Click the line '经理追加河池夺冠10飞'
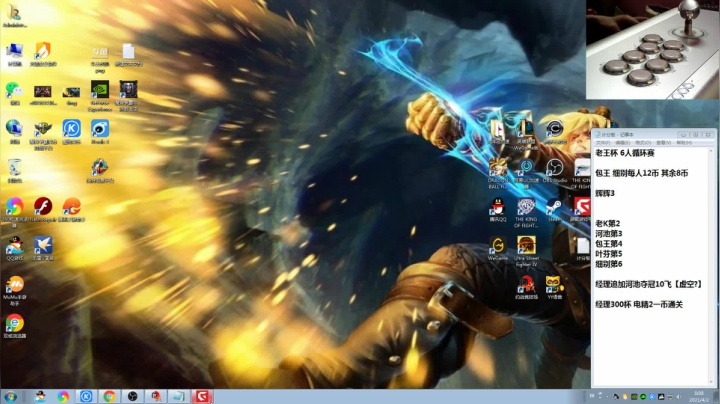Screen dimensions: 720x404 coord(633,284)
